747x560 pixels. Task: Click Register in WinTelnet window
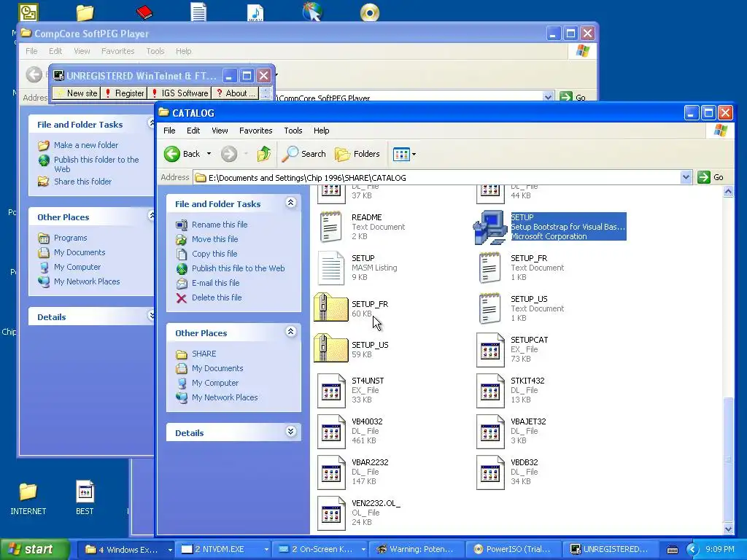click(124, 93)
